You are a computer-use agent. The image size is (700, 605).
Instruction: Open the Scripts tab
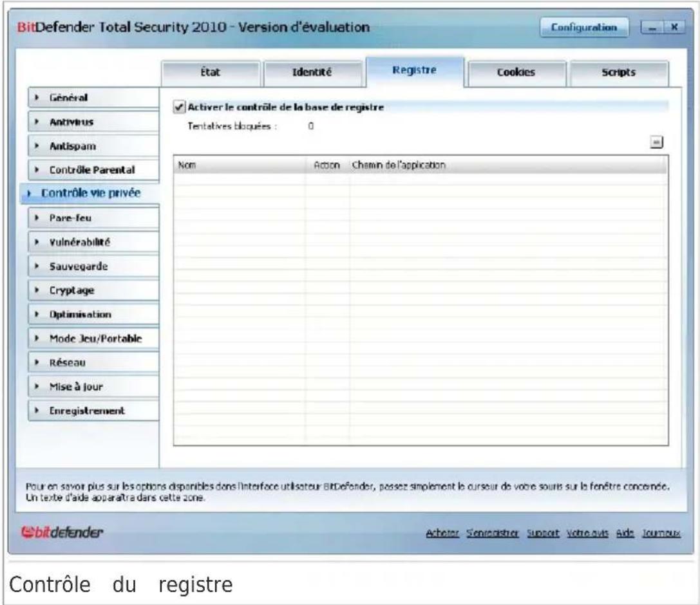(x=619, y=73)
